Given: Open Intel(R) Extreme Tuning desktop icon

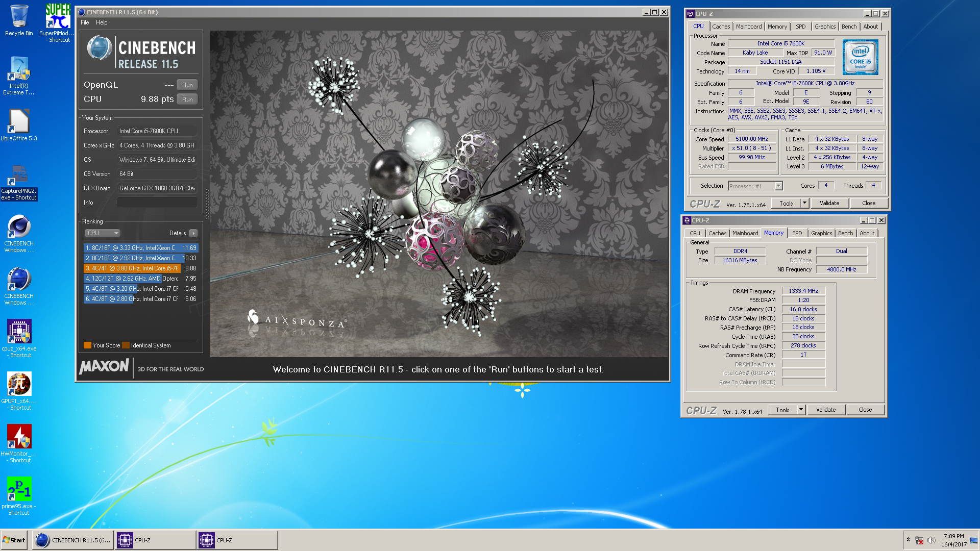Looking at the screenshot, I should click(x=19, y=76).
